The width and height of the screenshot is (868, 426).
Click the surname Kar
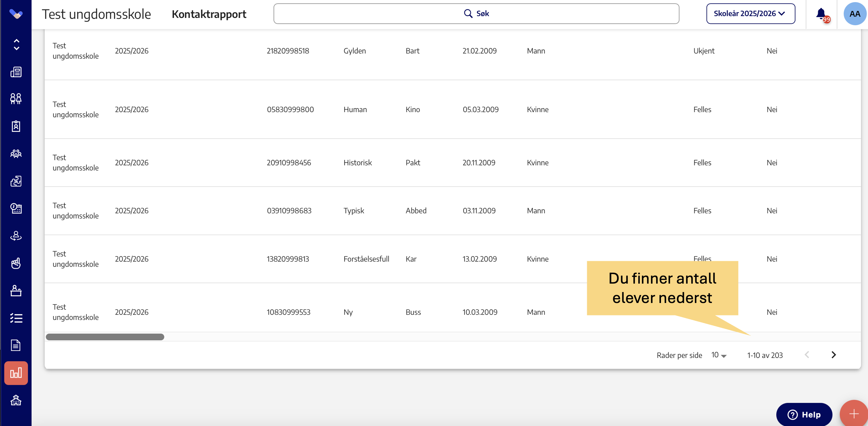411,259
